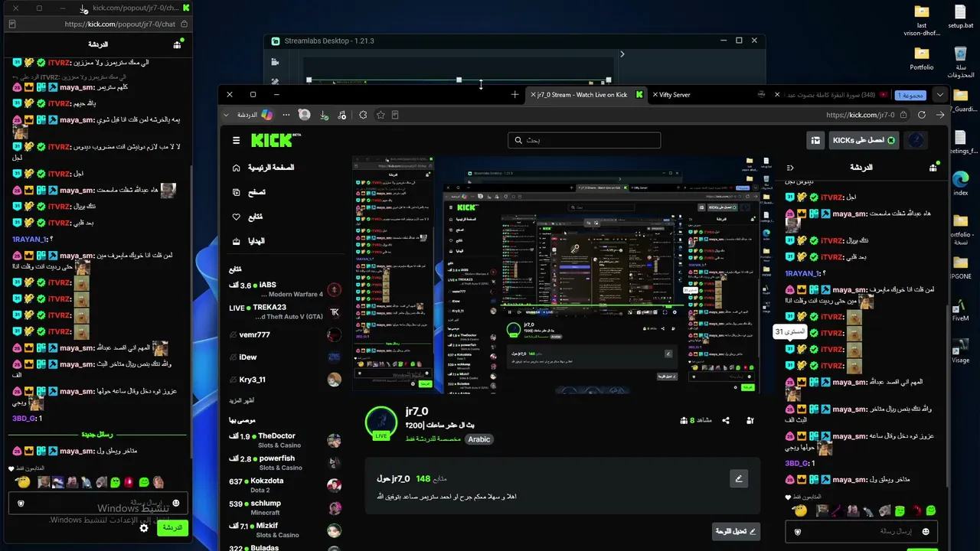Click the main chat message input box
Image resolution: width=980 pixels, height=551 pixels.
pyautogui.click(x=861, y=532)
